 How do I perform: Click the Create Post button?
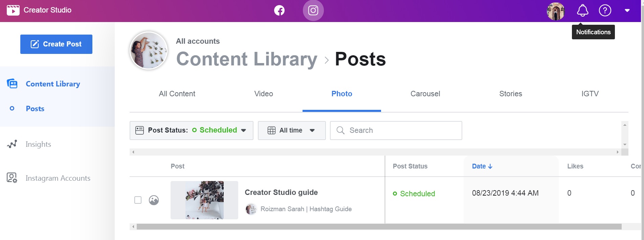tap(56, 44)
